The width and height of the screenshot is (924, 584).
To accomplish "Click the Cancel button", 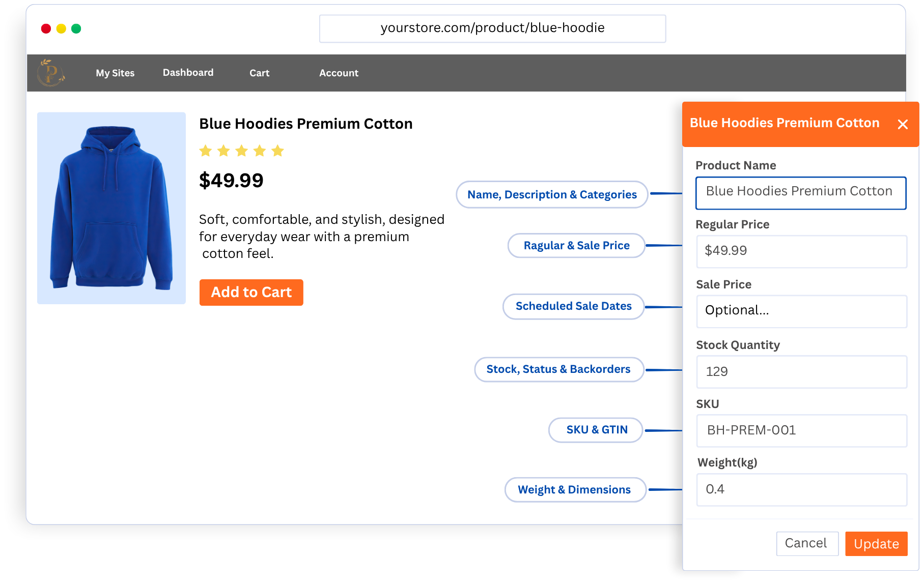I will click(807, 544).
